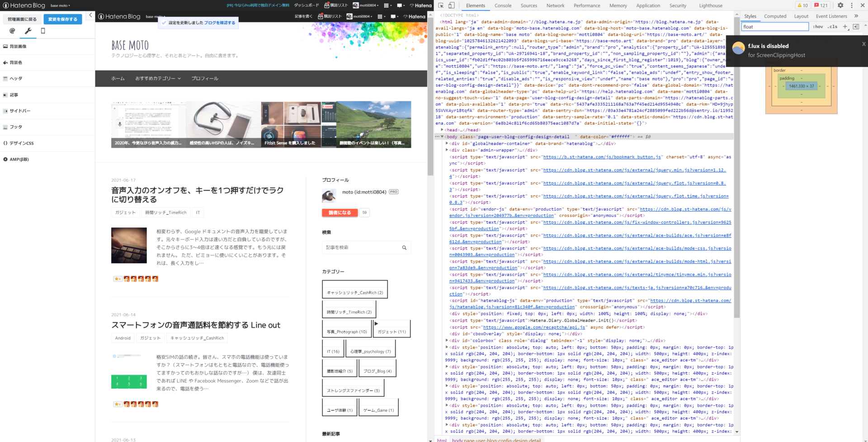Expand the 背景色 settings section
This screenshot has height=442, width=868.
click(x=47, y=62)
